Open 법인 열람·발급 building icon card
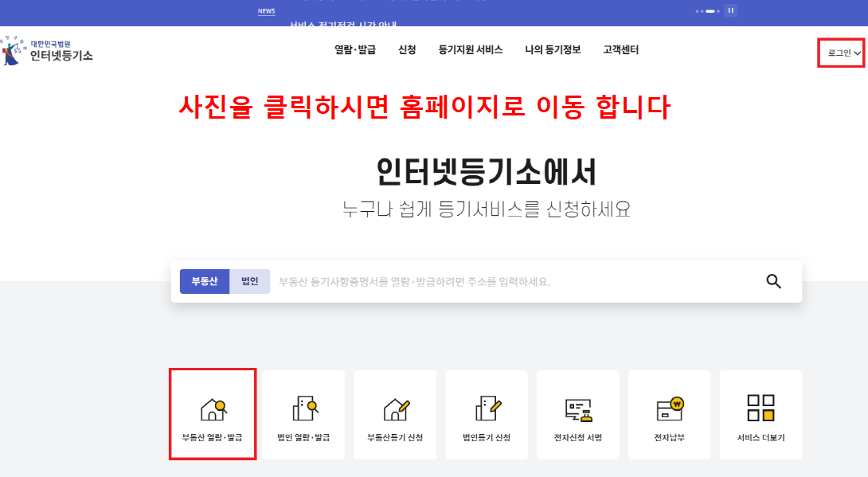The width and height of the screenshot is (868, 477). point(304,414)
